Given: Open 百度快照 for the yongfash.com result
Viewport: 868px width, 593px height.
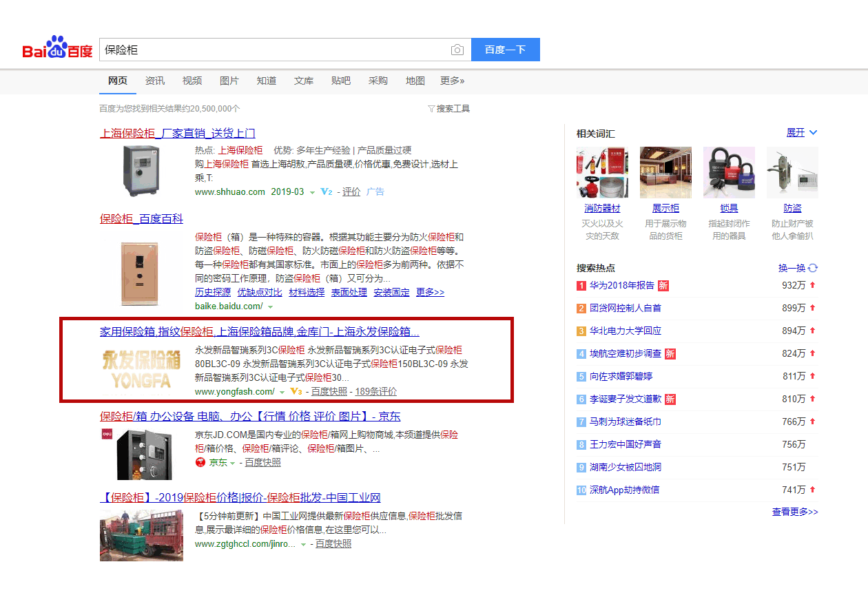Looking at the screenshot, I should 329,391.
